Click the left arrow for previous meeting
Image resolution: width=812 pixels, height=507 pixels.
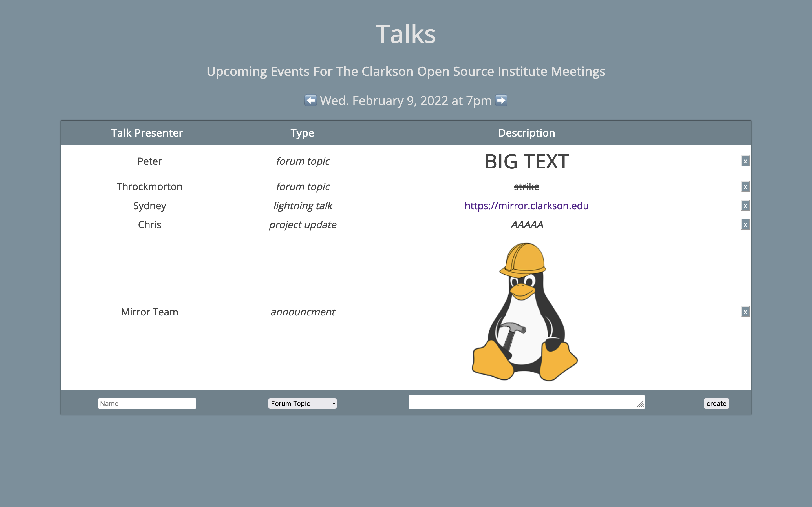point(310,100)
